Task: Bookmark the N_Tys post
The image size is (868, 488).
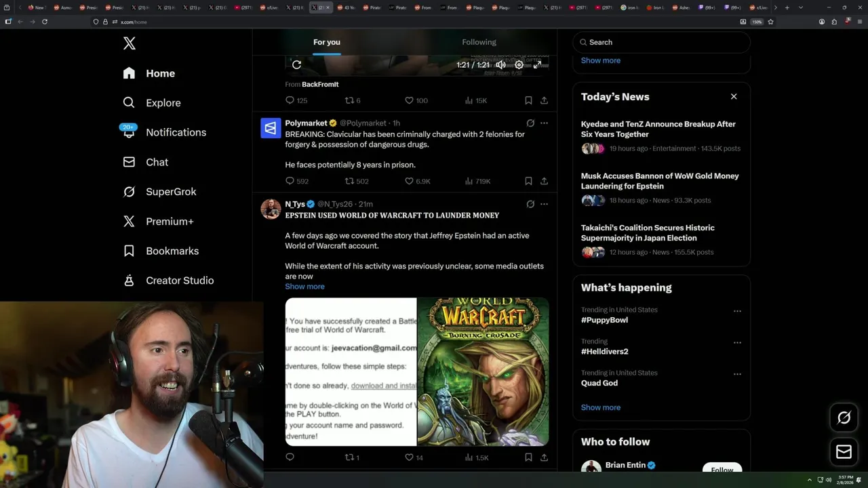Action: 528,457
